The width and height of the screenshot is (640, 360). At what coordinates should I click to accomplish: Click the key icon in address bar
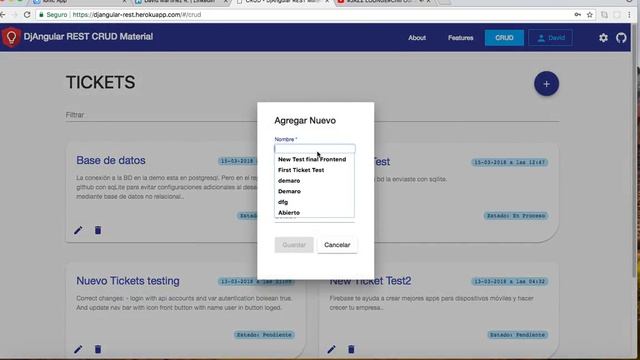(578, 15)
